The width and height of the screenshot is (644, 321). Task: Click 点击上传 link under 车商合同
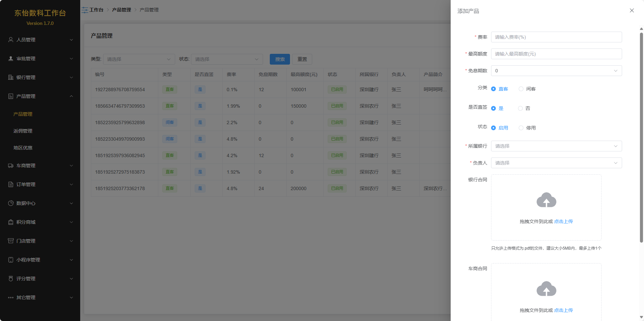click(x=563, y=310)
